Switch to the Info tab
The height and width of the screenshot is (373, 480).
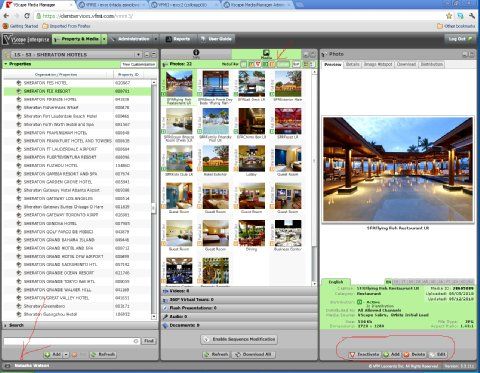tap(196, 54)
